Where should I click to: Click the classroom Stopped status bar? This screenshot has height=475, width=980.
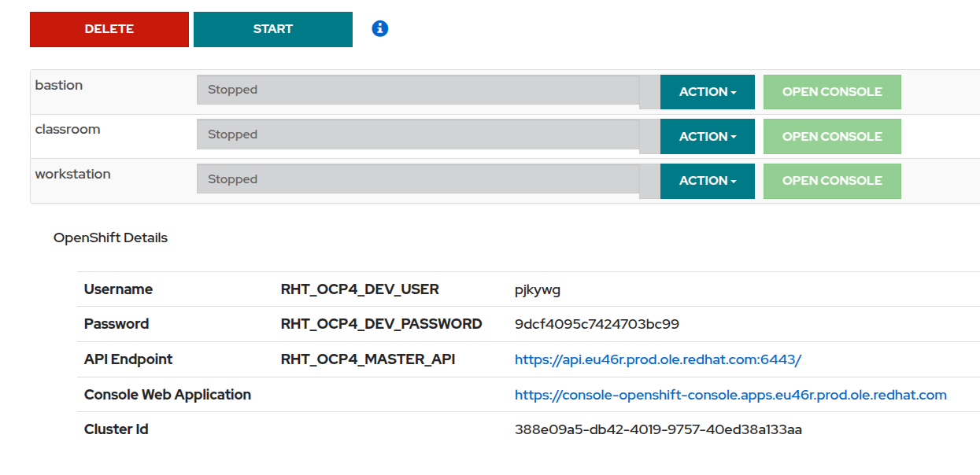417,134
